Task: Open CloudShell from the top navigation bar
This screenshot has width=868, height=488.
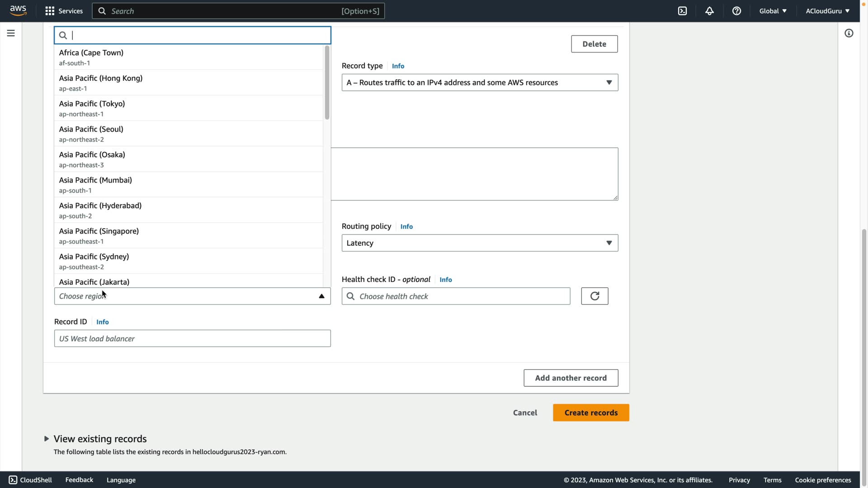Action: coord(682,11)
